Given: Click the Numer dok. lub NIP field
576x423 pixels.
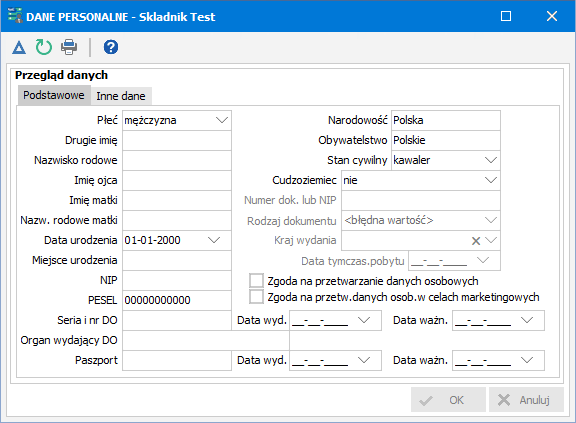Looking at the screenshot, I should coord(421,200).
